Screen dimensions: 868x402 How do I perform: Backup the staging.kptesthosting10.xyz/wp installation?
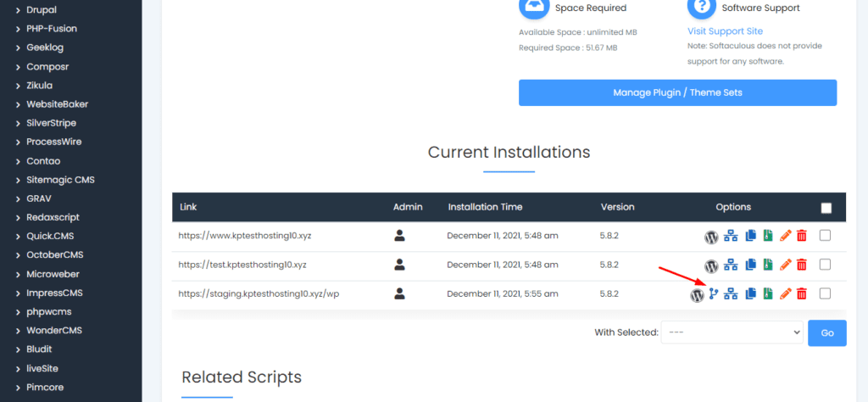click(767, 294)
